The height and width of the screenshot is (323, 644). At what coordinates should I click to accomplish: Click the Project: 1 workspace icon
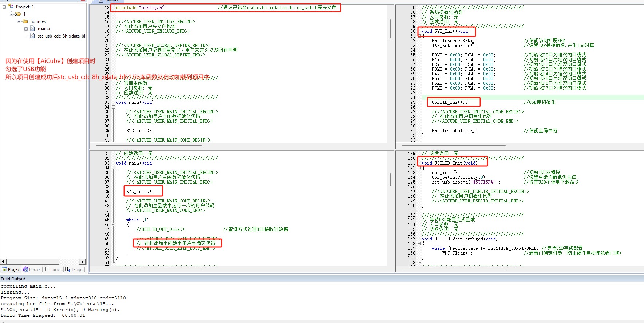click(11, 7)
